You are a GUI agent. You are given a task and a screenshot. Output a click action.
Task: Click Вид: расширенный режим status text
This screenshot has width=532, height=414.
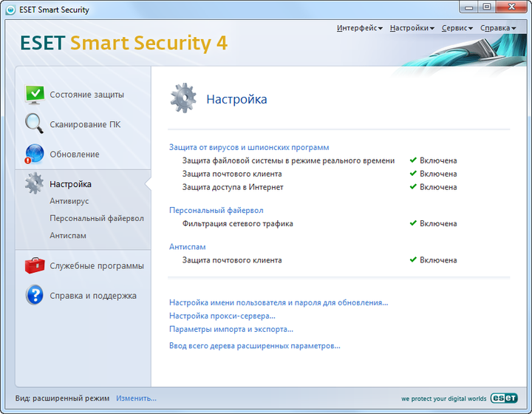click(x=62, y=398)
